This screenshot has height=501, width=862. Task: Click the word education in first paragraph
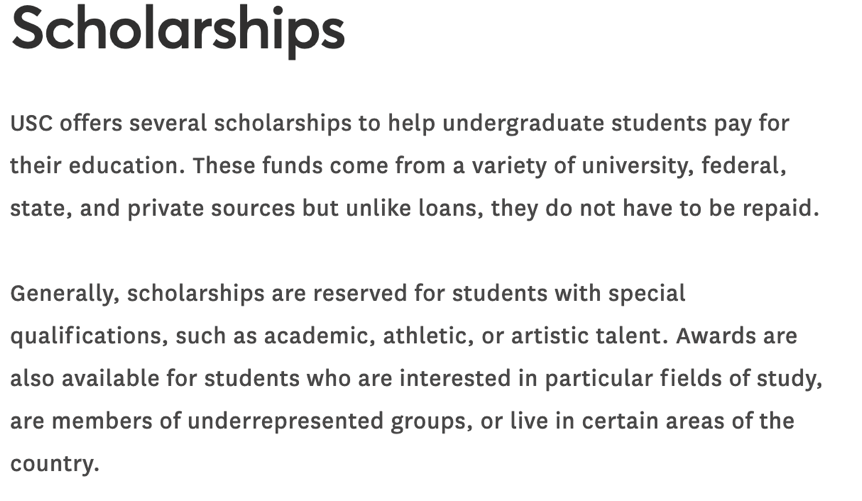pyautogui.click(x=126, y=166)
